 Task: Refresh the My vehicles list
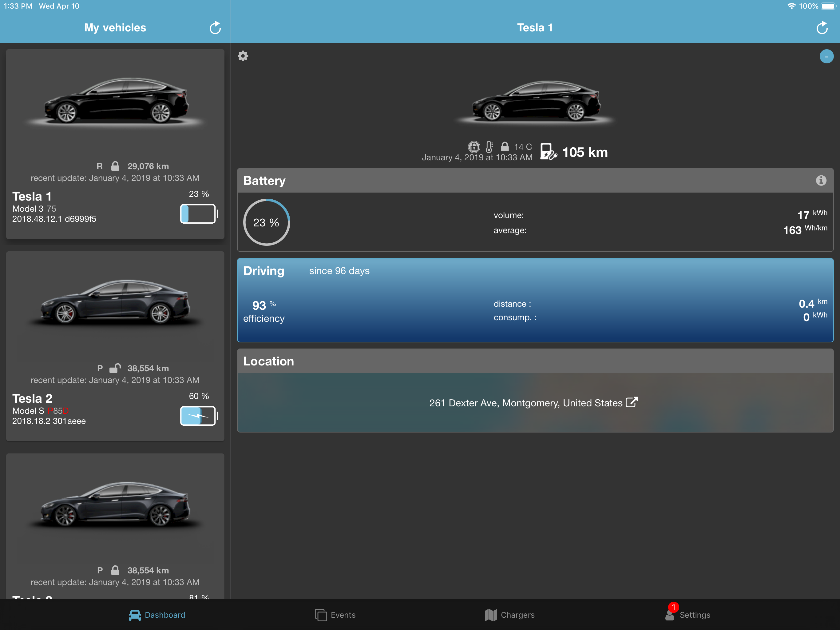[215, 28]
